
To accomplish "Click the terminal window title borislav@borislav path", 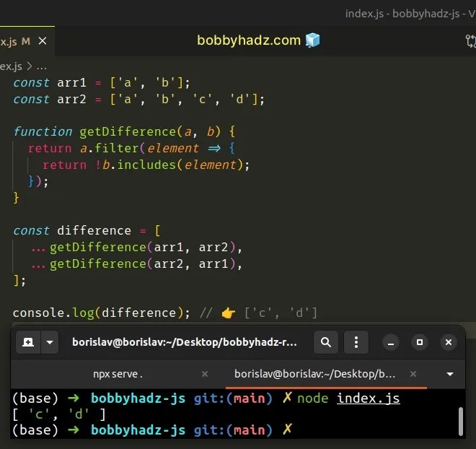I will (x=184, y=342).
